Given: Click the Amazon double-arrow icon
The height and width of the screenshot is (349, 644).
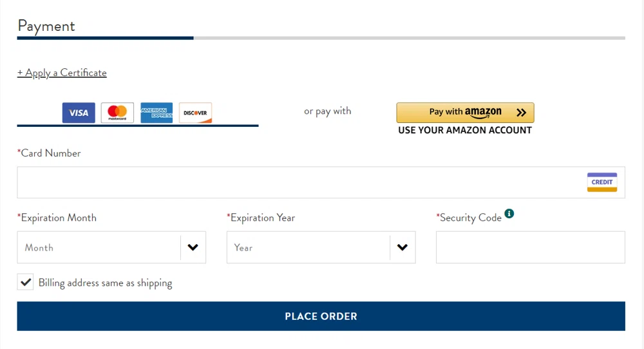Looking at the screenshot, I should click(521, 112).
